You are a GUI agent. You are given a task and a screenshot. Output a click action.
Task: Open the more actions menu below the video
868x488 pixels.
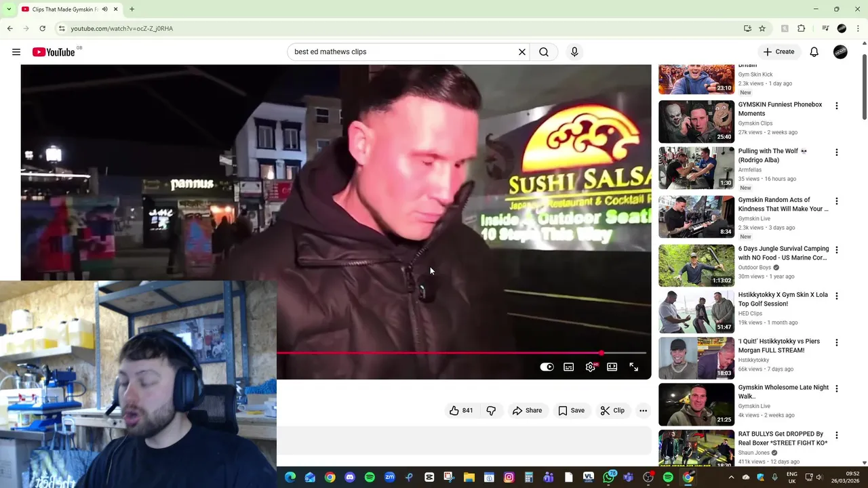pos(643,410)
